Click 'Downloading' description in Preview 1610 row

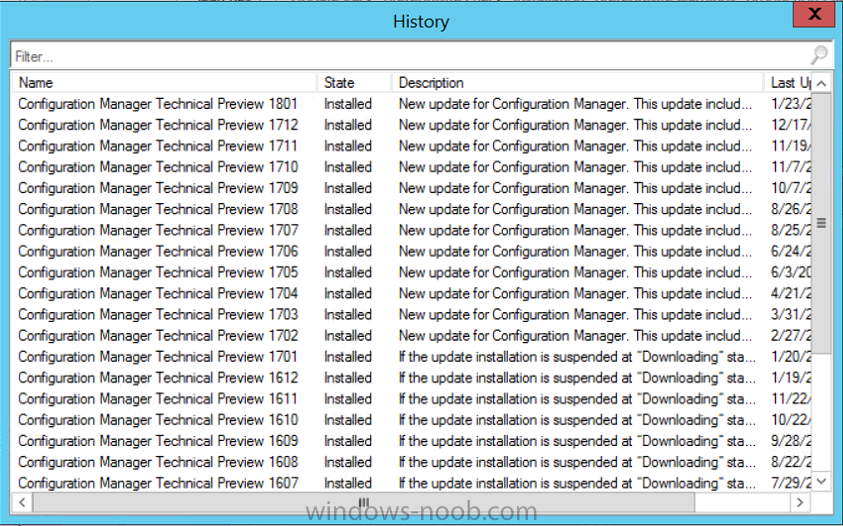[577, 420]
